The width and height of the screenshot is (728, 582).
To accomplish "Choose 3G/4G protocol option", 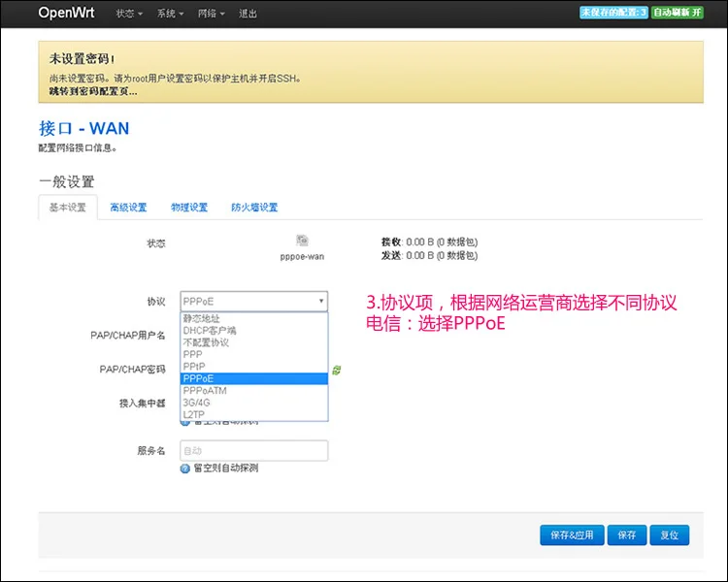I will click(254, 403).
